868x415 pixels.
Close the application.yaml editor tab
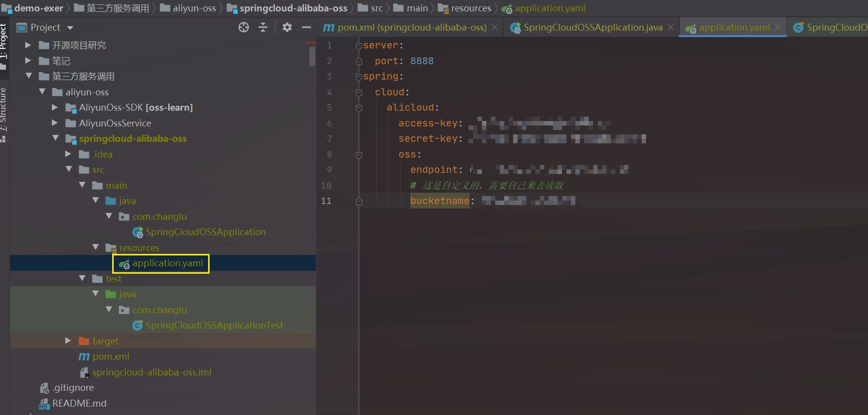(778, 28)
